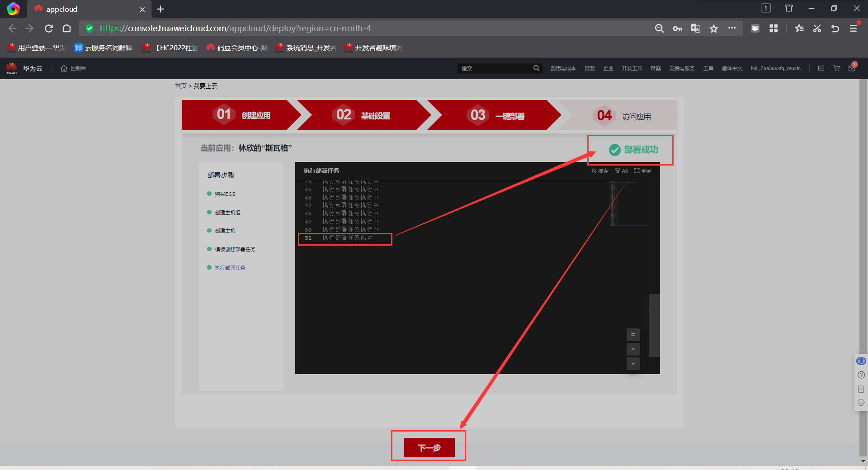Open the customer service icon on right edge
868x470 pixels.
861,361
